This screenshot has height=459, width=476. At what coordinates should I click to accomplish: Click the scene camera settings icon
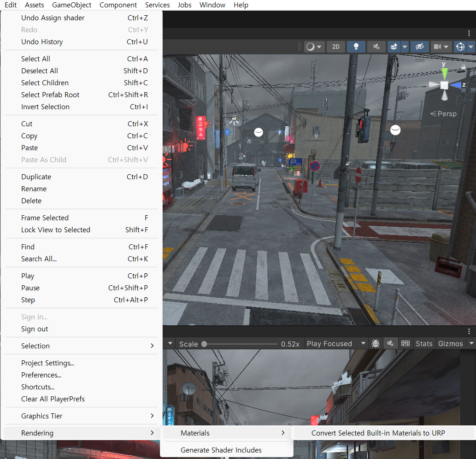[437, 47]
